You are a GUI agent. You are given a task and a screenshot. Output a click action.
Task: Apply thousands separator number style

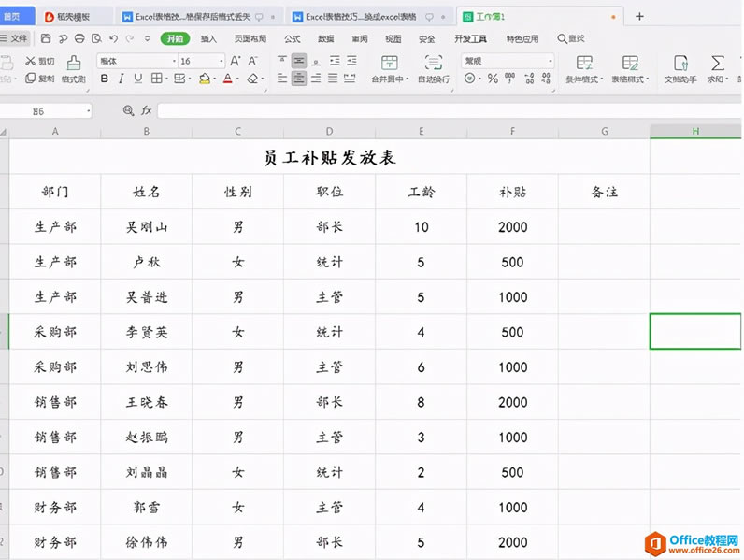point(510,79)
